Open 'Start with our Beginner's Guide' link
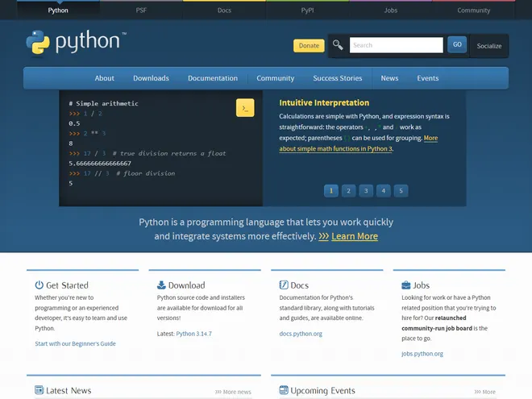 [75, 343]
